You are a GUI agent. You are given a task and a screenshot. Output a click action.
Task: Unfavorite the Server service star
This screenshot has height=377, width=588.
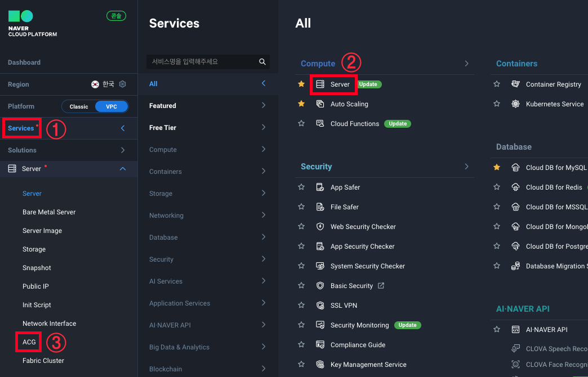[x=301, y=84]
